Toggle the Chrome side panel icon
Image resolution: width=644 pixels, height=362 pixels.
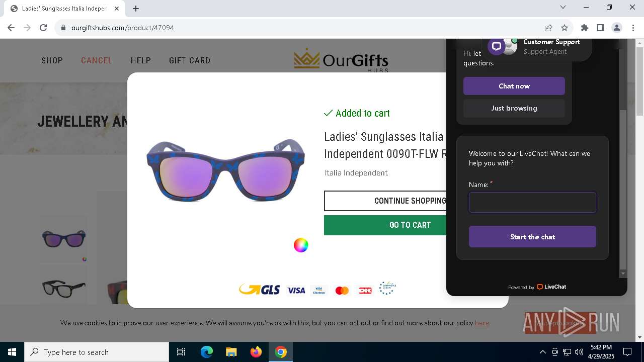pyautogui.click(x=601, y=28)
